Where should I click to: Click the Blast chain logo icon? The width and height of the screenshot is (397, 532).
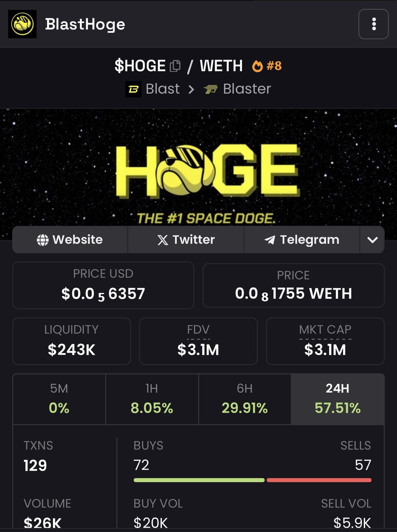coord(133,89)
